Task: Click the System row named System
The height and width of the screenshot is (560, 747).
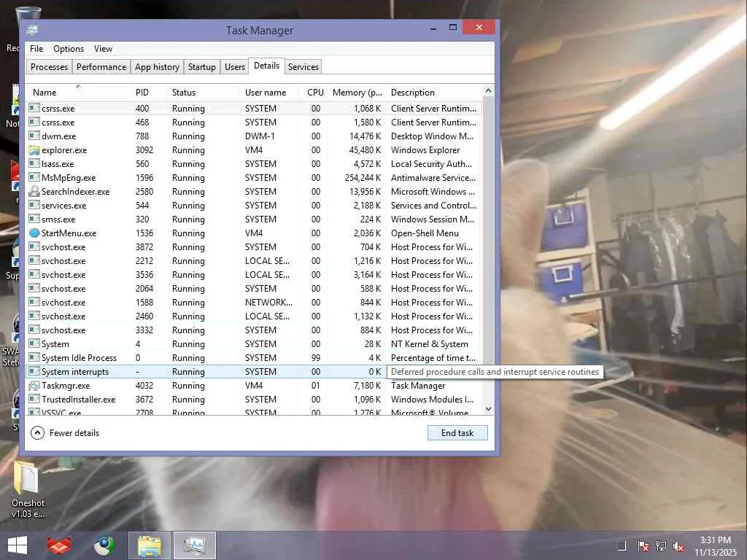Action: tap(255, 344)
